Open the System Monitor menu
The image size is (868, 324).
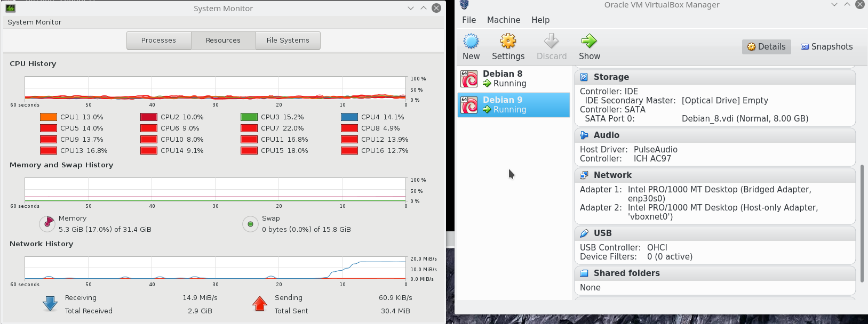tap(35, 22)
